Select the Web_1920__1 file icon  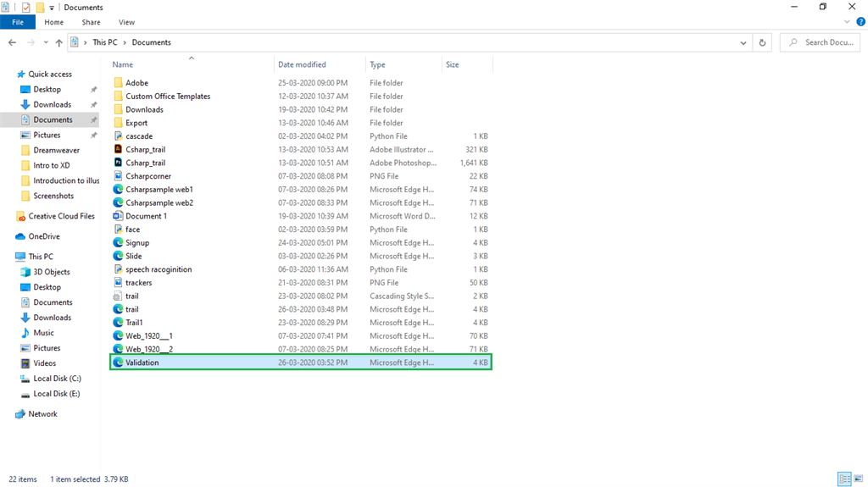(x=118, y=336)
